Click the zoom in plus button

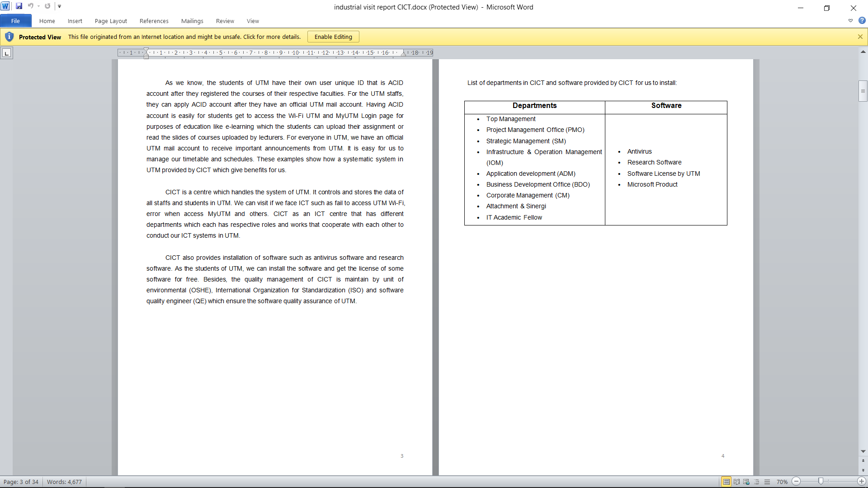pos(862,482)
